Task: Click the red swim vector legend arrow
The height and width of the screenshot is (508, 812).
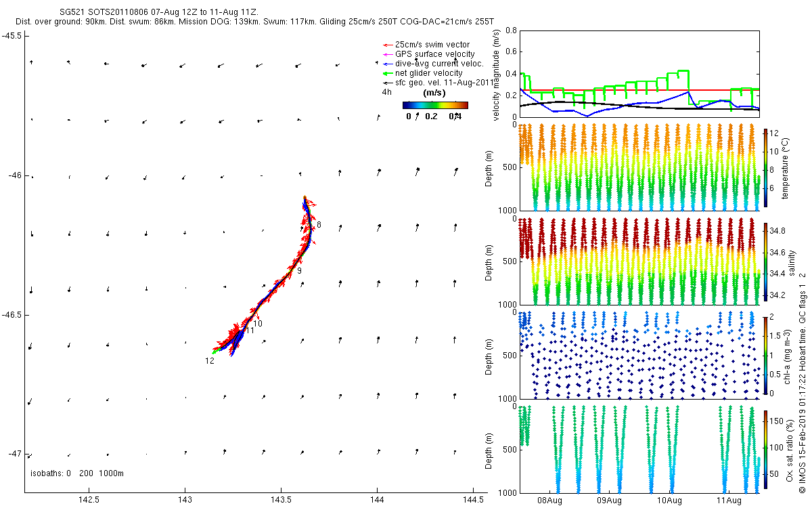Action: click(x=388, y=45)
